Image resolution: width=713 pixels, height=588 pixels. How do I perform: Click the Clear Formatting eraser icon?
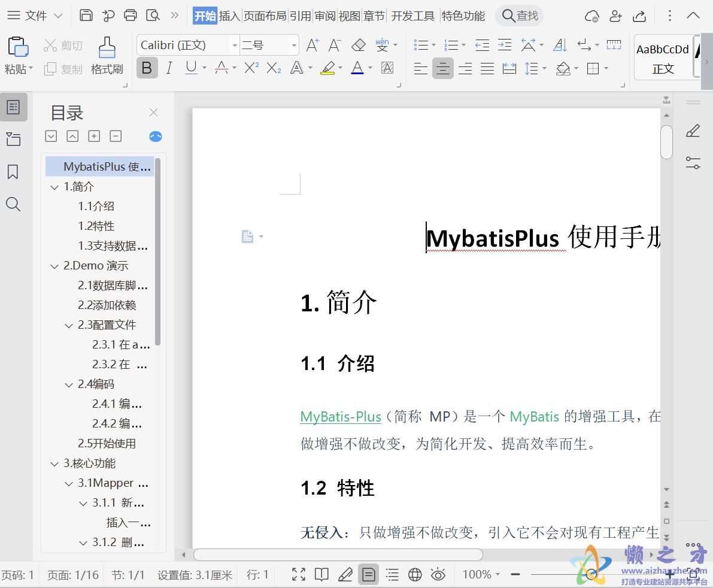359,45
